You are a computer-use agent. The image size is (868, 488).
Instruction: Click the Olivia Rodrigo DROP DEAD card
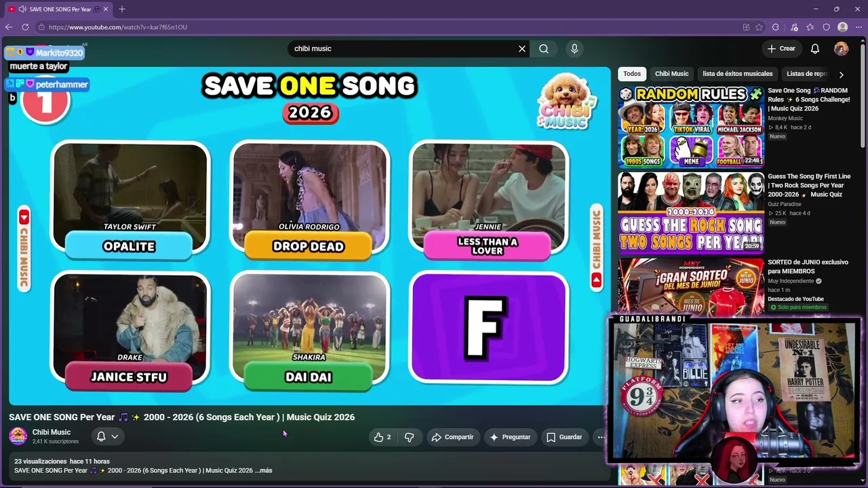[309, 201]
